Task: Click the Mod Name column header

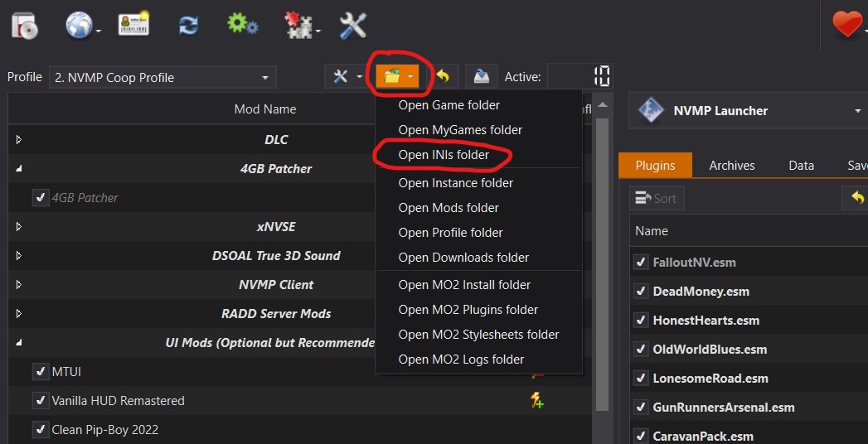Action: click(264, 109)
